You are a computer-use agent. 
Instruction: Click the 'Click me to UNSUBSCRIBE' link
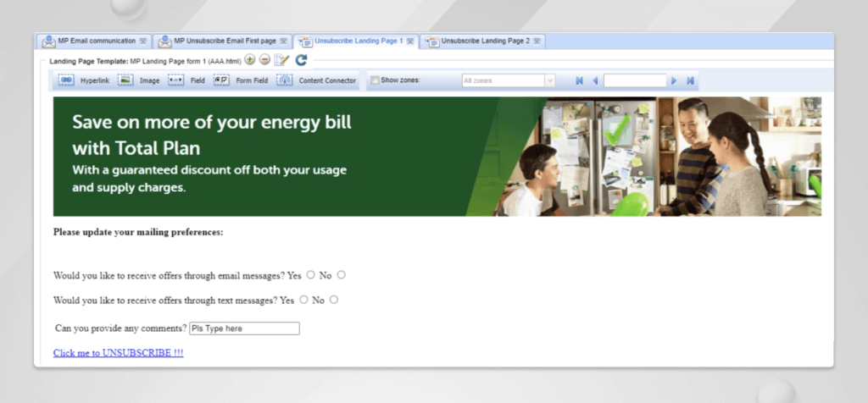point(118,352)
